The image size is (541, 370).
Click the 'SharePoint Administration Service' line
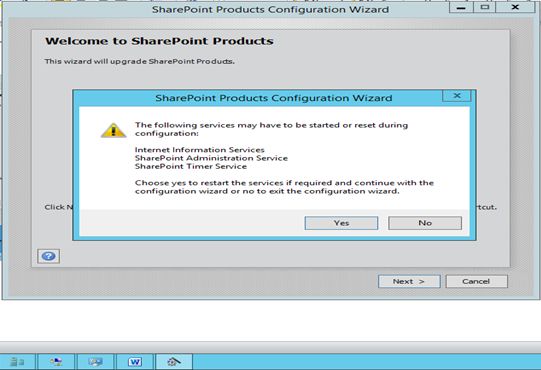tap(211, 158)
